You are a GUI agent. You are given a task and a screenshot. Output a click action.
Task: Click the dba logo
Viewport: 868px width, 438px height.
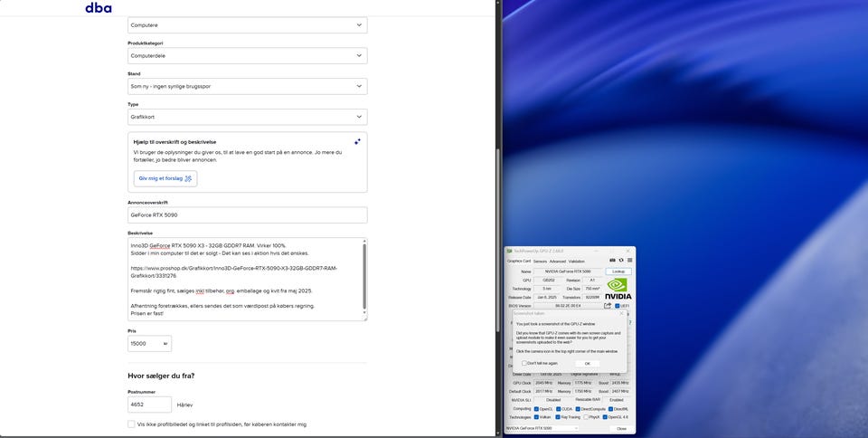tap(98, 8)
